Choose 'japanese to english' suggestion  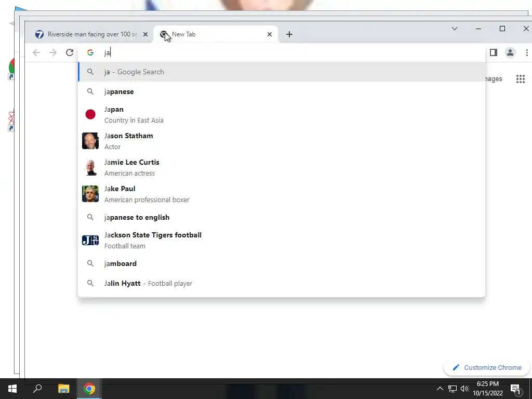[x=282, y=217]
